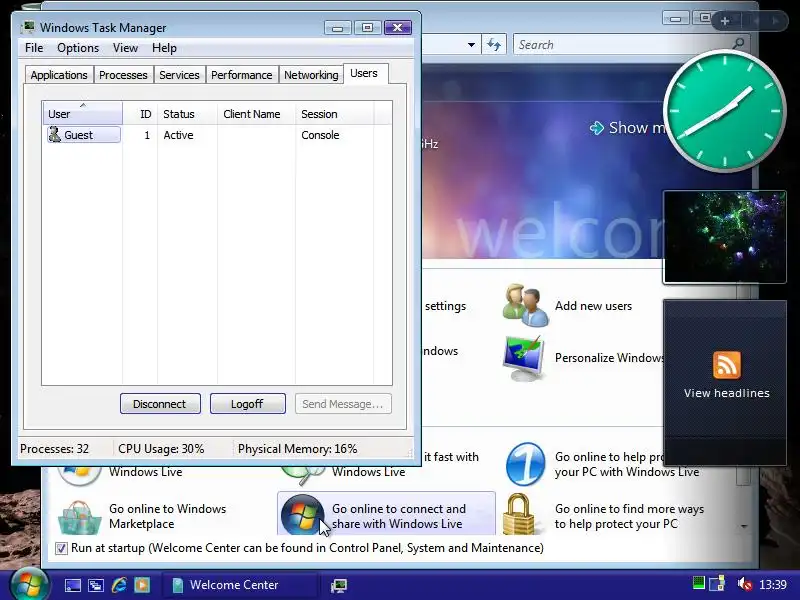Click the Console session cell

point(320,135)
